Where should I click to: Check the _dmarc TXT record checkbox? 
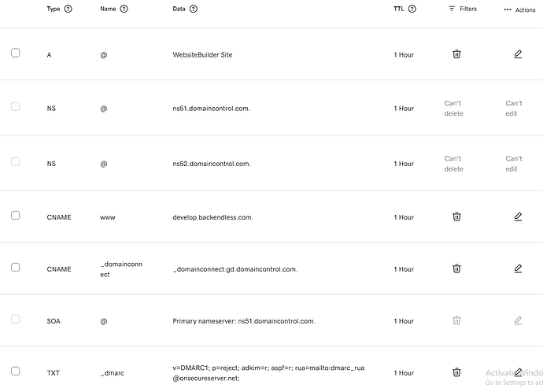click(x=15, y=372)
